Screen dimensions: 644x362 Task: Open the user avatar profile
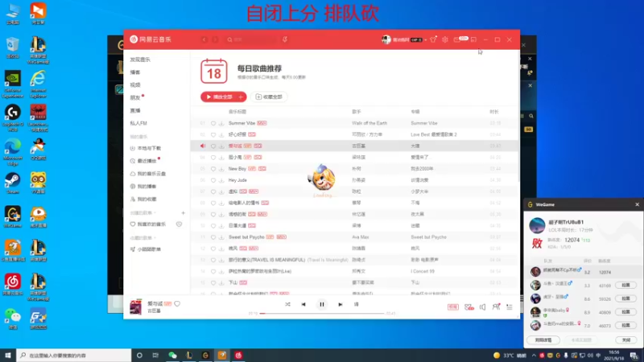click(386, 39)
